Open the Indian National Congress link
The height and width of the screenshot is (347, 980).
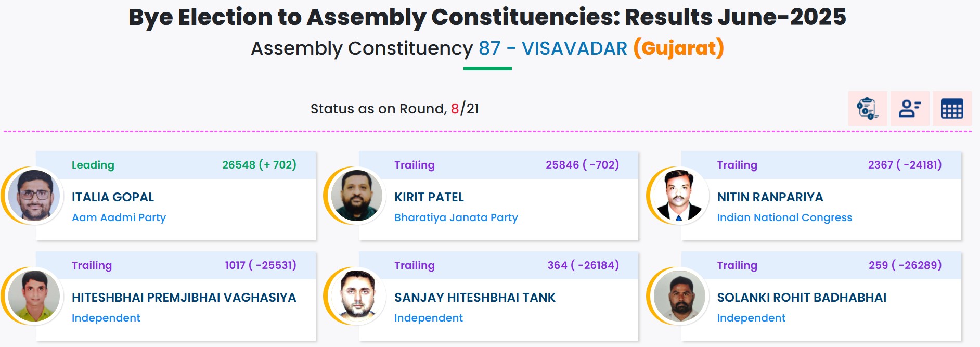[x=785, y=217]
